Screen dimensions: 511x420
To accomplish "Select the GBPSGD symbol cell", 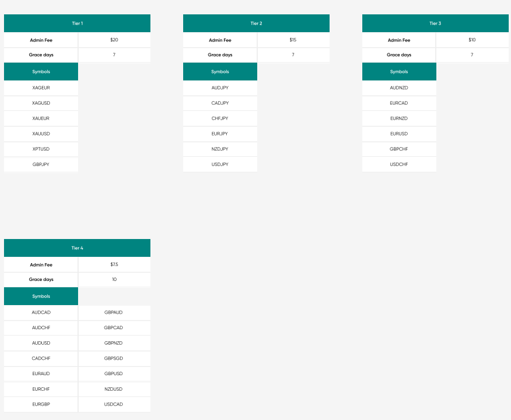I will coord(114,359).
